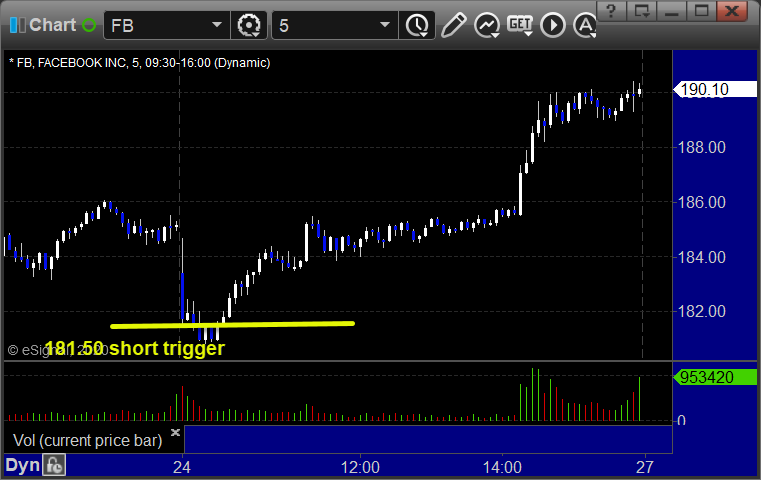
Task: Close the chart window
Action: pos(732,11)
